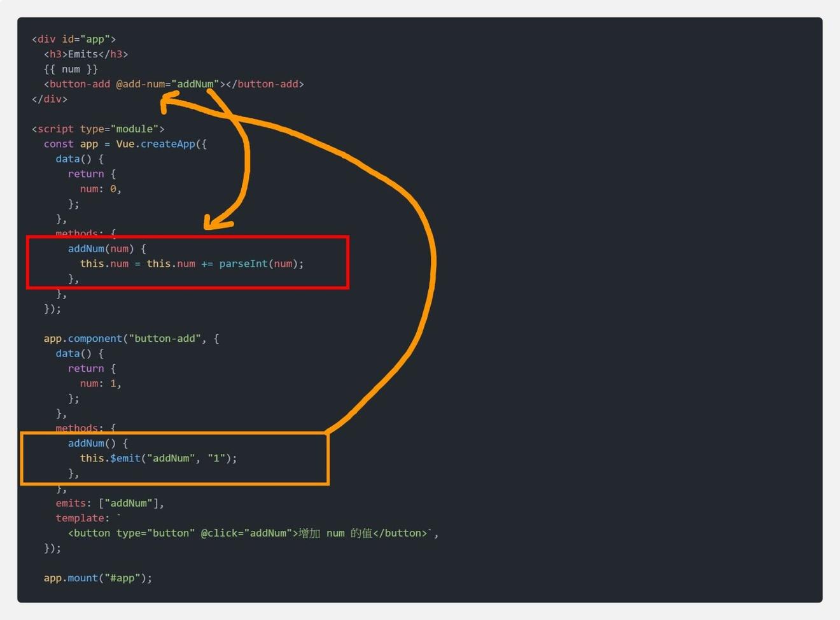Click the template: property key

coord(81,518)
